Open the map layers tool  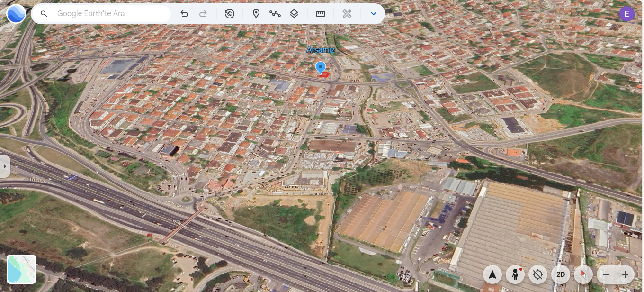[294, 14]
